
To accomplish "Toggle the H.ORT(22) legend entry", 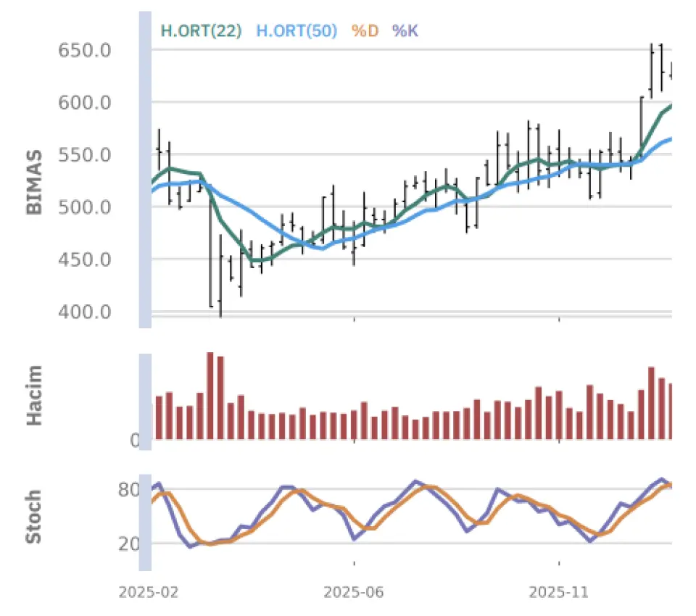I will [x=201, y=31].
